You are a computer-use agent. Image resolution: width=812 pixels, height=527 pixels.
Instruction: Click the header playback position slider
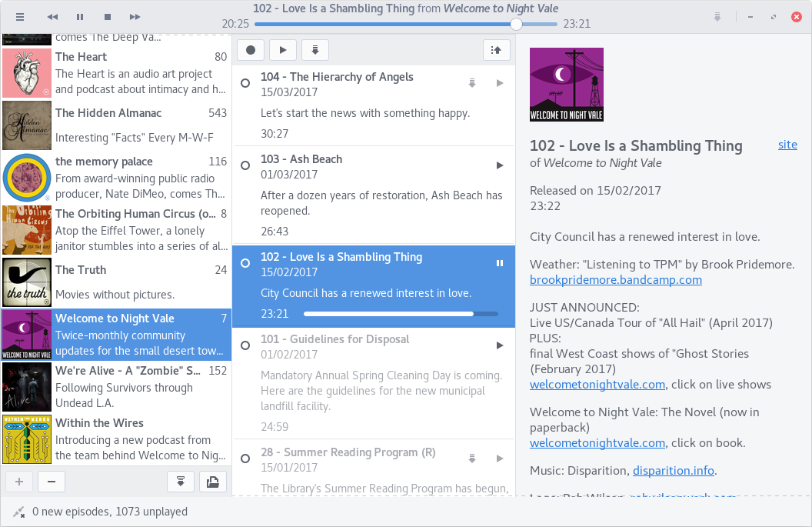click(406, 24)
